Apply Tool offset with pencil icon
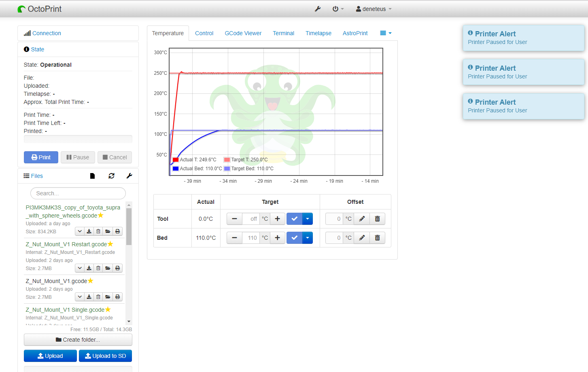 pos(362,219)
